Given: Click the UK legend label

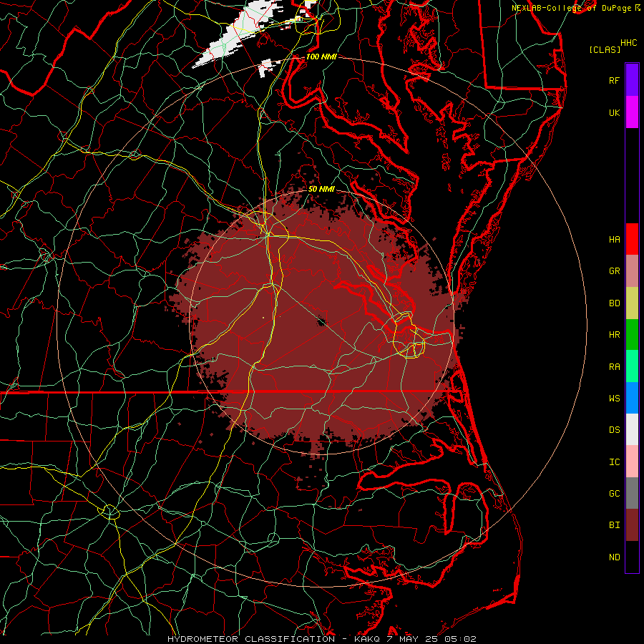Looking at the screenshot, I should tap(614, 112).
